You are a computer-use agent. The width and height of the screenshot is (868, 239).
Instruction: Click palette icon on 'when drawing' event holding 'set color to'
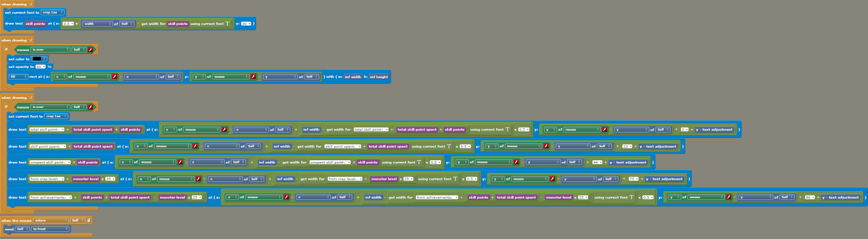30,40
